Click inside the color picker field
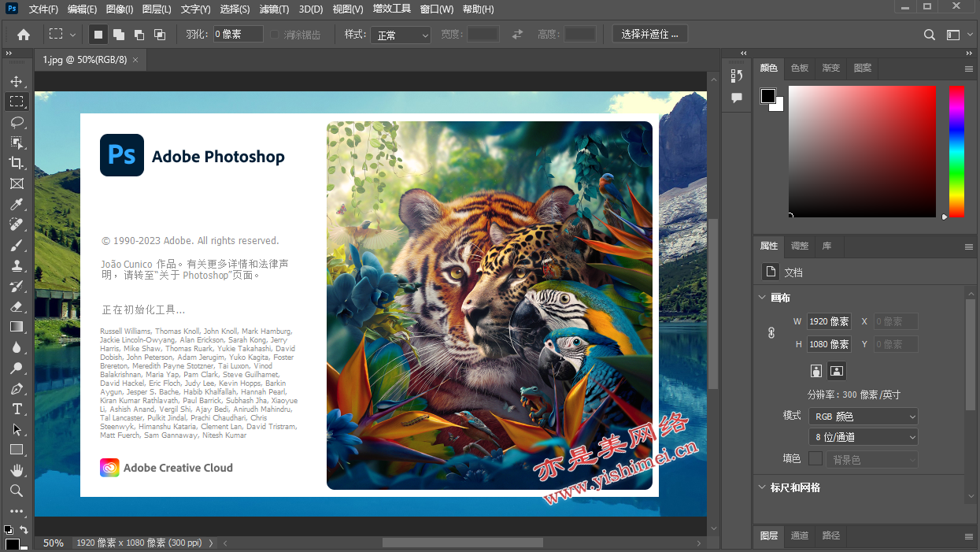 [x=863, y=151]
